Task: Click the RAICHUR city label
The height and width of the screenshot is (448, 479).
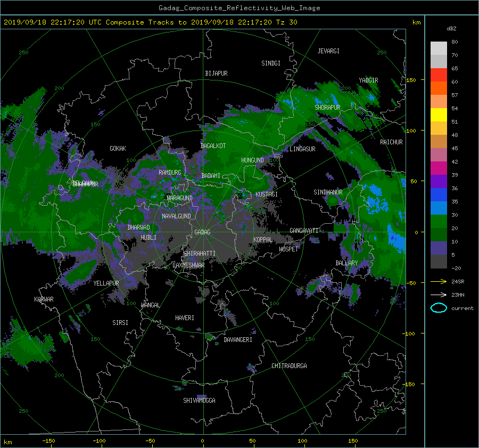Action: pos(391,142)
